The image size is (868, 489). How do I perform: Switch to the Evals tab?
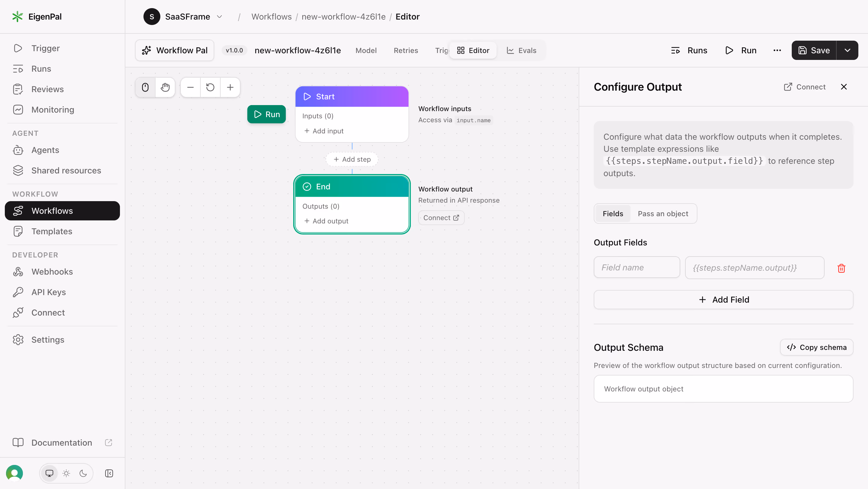pos(522,50)
